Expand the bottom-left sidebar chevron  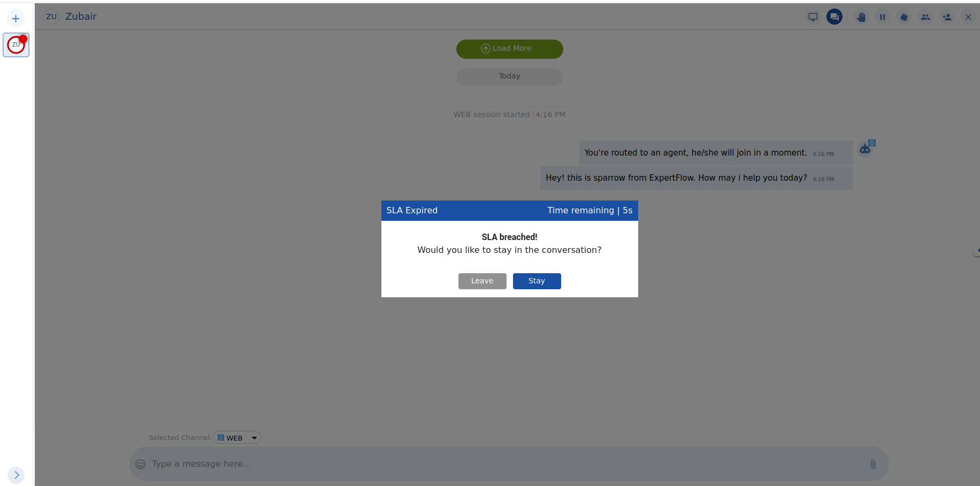coord(16,475)
